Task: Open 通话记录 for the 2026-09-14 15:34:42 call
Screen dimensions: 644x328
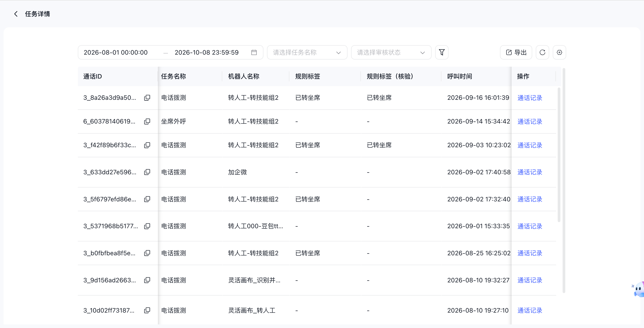Action: (x=530, y=121)
